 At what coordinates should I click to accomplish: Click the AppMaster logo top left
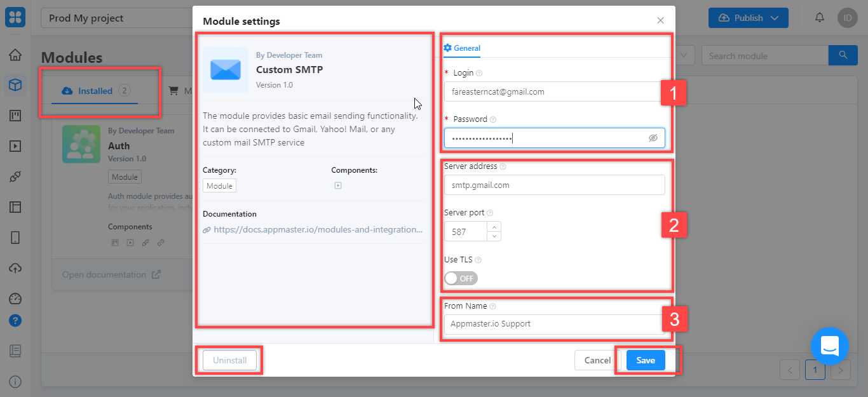point(15,17)
